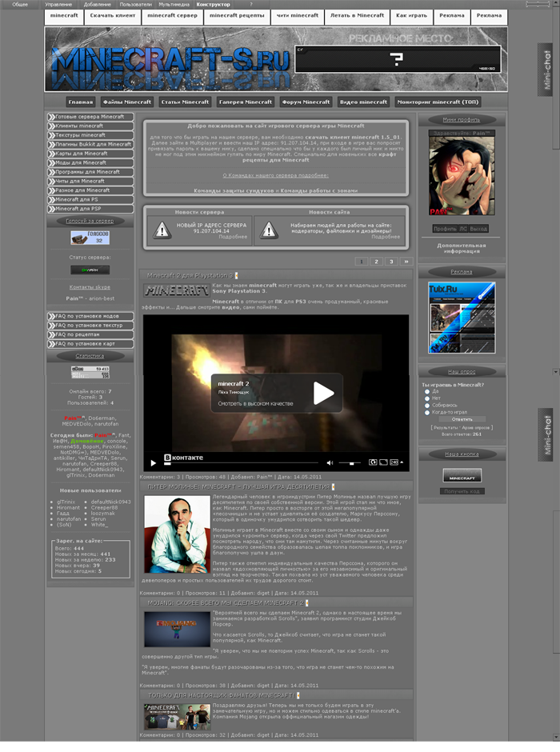Open the Управление admin menu
This screenshot has width=560, height=752.
pyautogui.click(x=58, y=4)
